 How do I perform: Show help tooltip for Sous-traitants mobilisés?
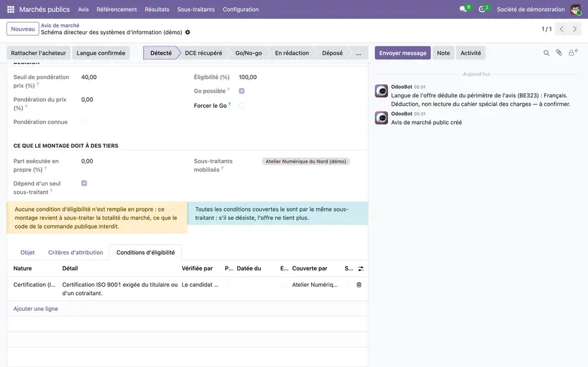(x=222, y=168)
